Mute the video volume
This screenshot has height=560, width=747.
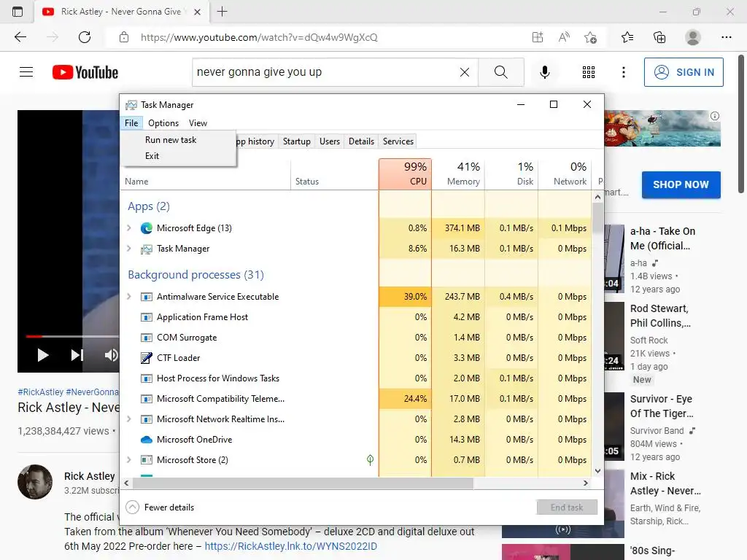coord(111,355)
